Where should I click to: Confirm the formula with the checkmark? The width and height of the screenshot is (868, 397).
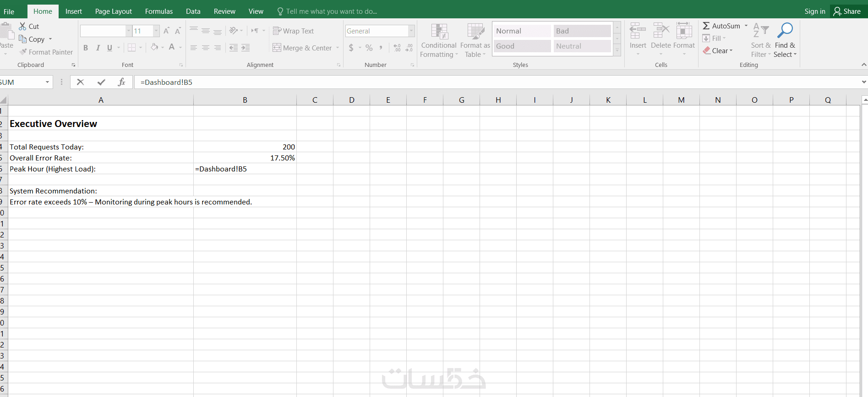pos(101,82)
